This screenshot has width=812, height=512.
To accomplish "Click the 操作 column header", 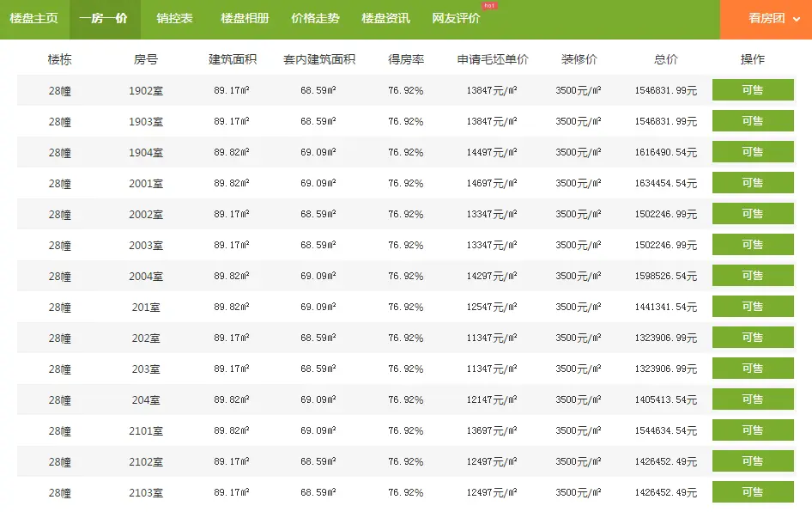I will [x=753, y=59].
